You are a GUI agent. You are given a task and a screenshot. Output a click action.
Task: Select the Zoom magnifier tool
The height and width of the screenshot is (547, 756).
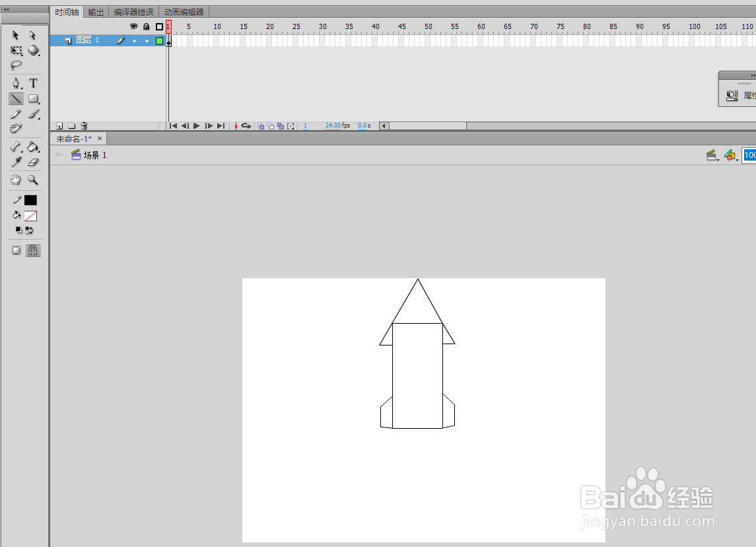[x=33, y=180]
